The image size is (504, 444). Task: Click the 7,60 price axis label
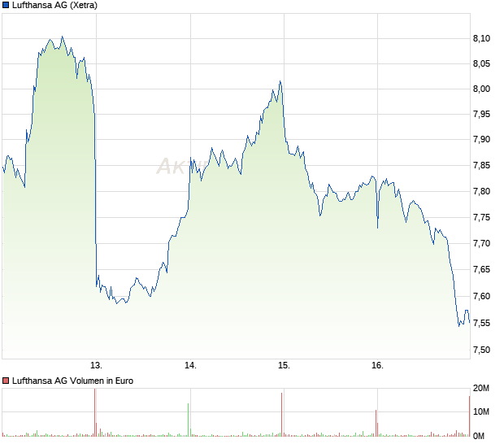click(481, 296)
